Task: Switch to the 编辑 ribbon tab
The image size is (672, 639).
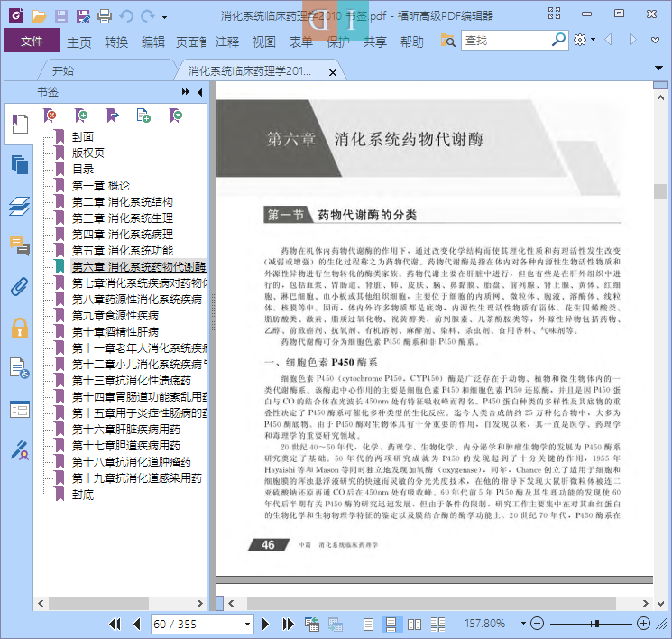Action: coord(153,42)
